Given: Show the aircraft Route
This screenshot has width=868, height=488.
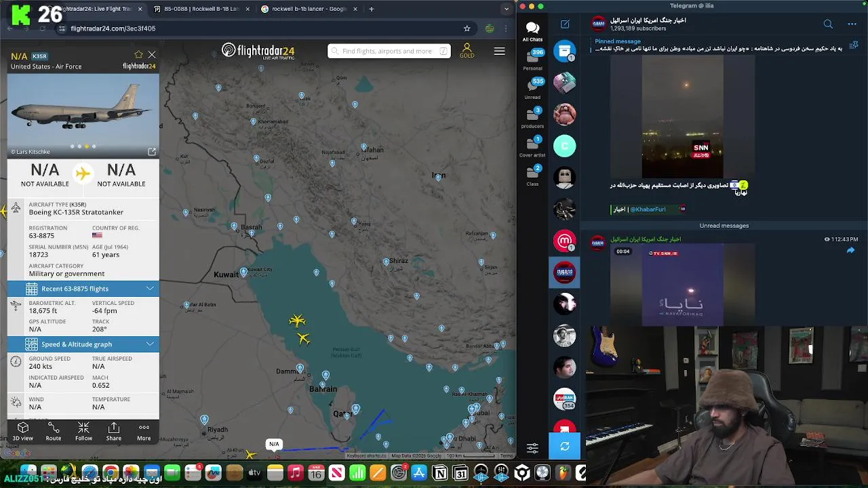Looking at the screenshot, I should click(x=54, y=431).
